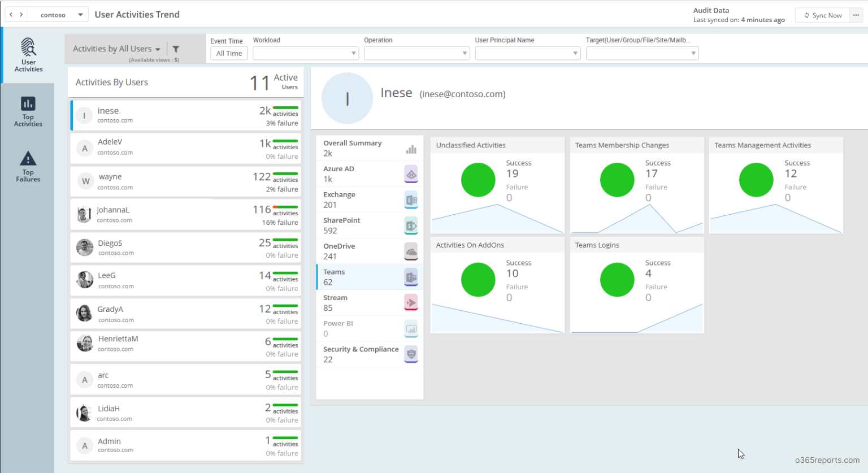The image size is (868, 473).
Task: Select user wayne in the list
Action: (x=186, y=181)
